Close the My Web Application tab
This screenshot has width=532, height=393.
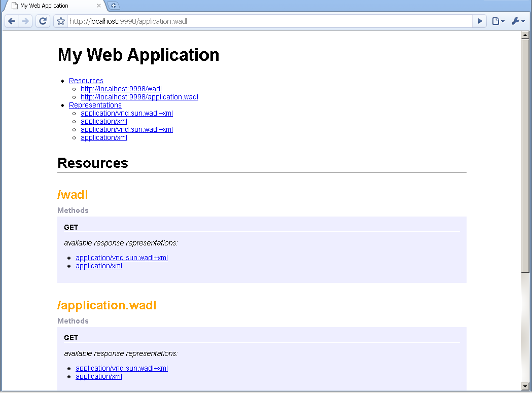[x=99, y=6]
